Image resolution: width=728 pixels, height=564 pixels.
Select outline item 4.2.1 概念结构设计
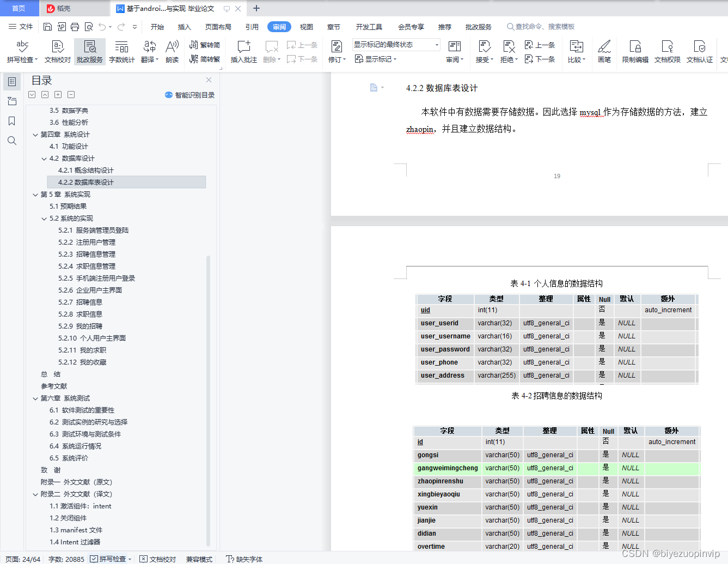coord(86,171)
